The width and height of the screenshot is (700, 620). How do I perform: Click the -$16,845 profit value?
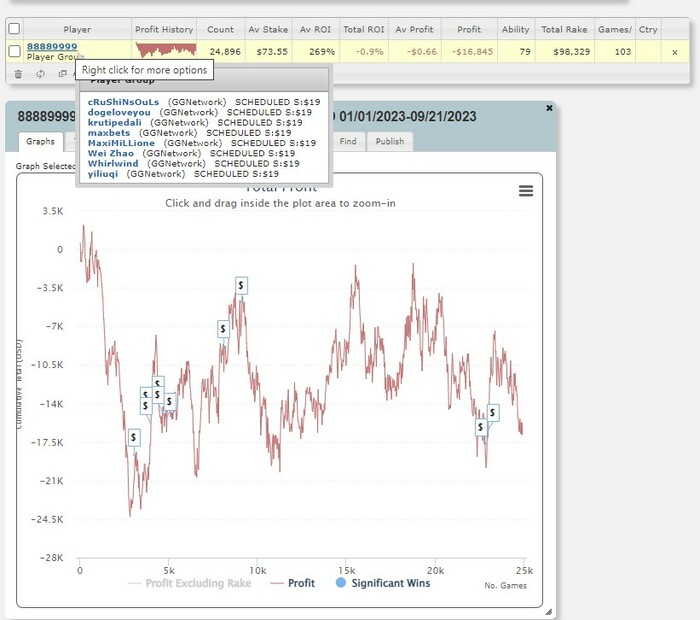pos(472,52)
